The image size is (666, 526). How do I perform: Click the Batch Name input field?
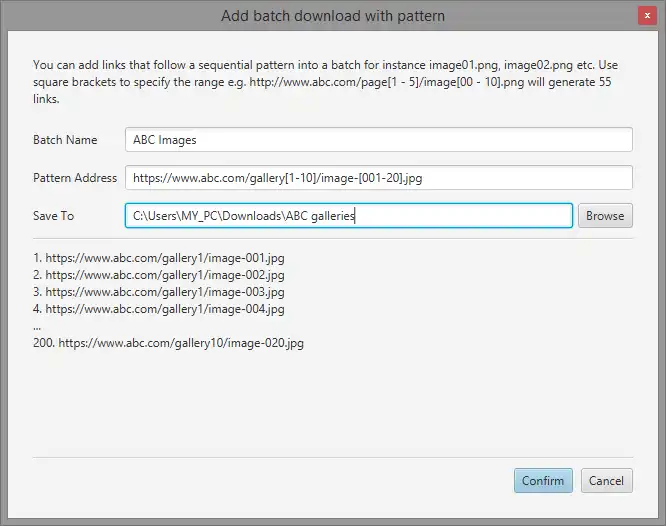coord(378,140)
